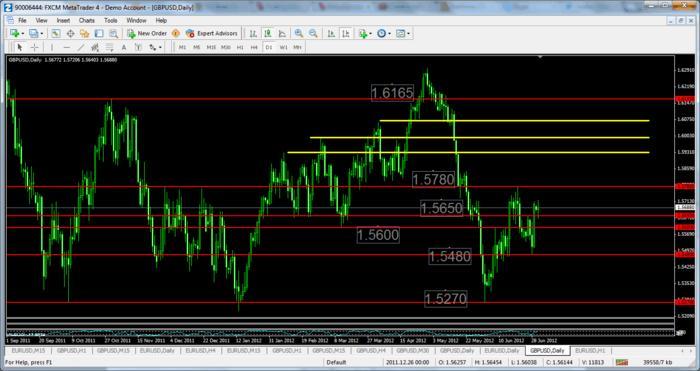
Task: Open the Charts menu
Action: pyautogui.click(x=87, y=21)
